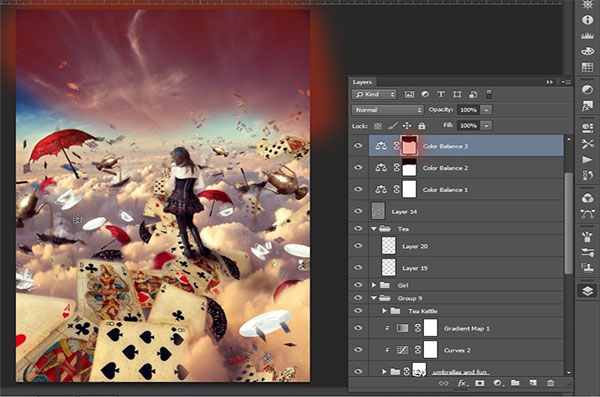Add a layer style via fx icon
The height and width of the screenshot is (397, 600).
(x=462, y=383)
